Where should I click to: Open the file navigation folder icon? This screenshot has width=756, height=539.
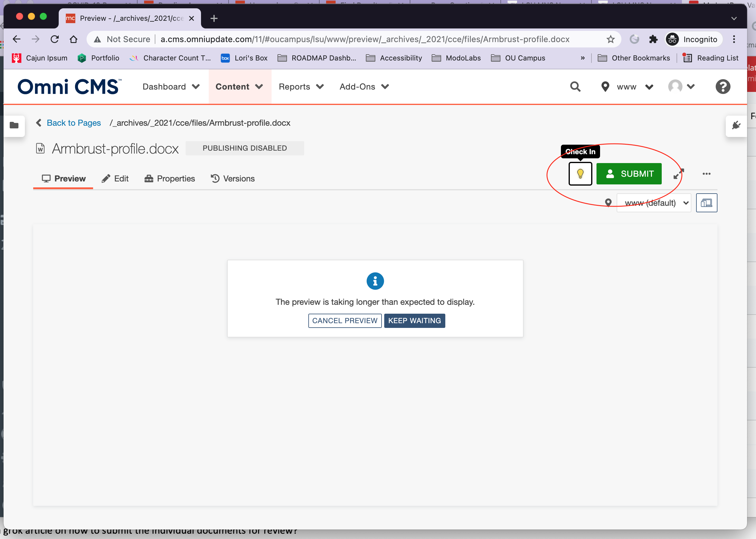tap(14, 126)
